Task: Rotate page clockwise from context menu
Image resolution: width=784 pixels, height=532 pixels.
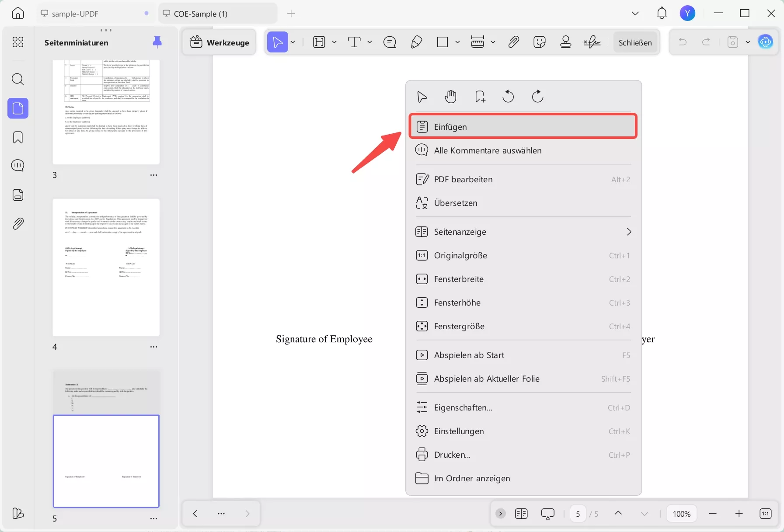Action: click(537, 96)
